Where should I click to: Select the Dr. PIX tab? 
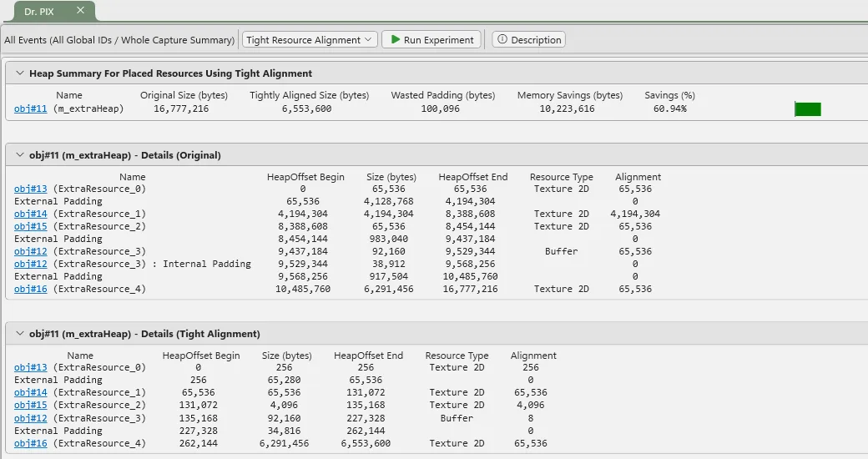tap(39, 11)
